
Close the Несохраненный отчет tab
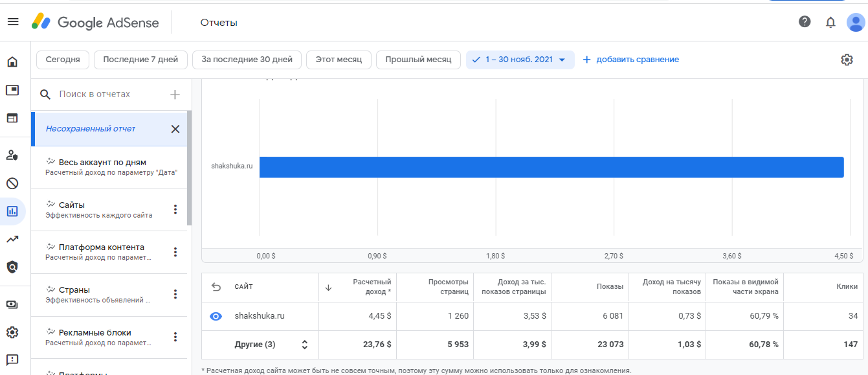pyautogui.click(x=175, y=129)
